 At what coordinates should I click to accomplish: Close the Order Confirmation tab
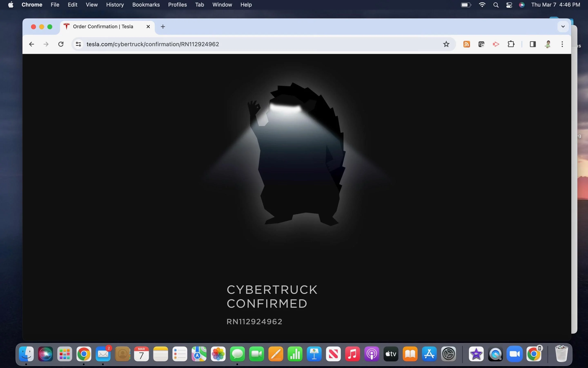point(148,27)
